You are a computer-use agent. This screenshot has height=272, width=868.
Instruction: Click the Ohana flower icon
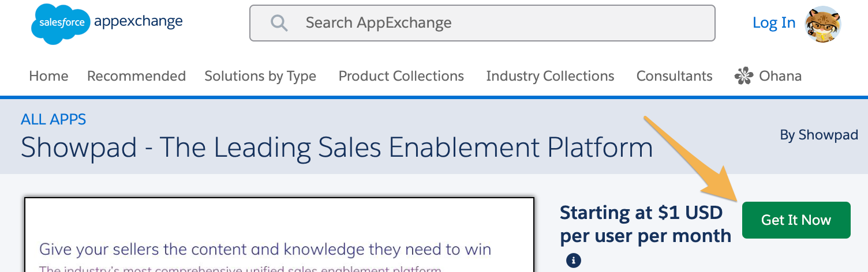[x=744, y=76]
